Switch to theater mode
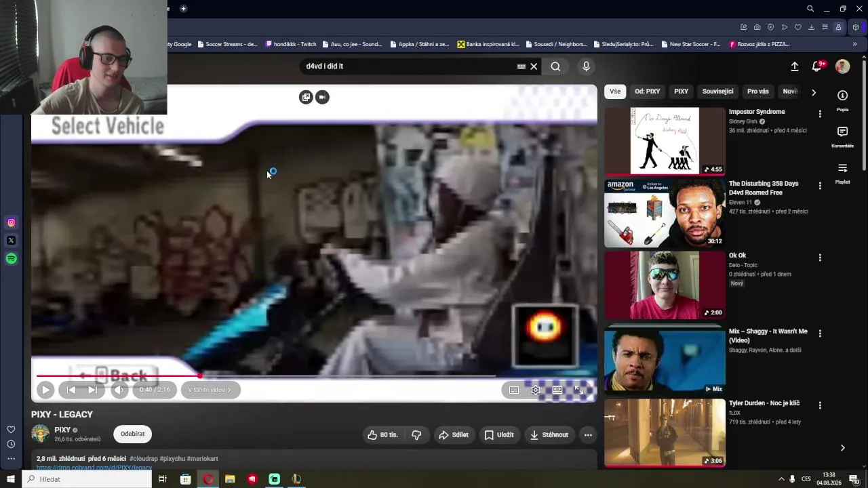The height and width of the screenshot is (488, 868). click(557, 390)
